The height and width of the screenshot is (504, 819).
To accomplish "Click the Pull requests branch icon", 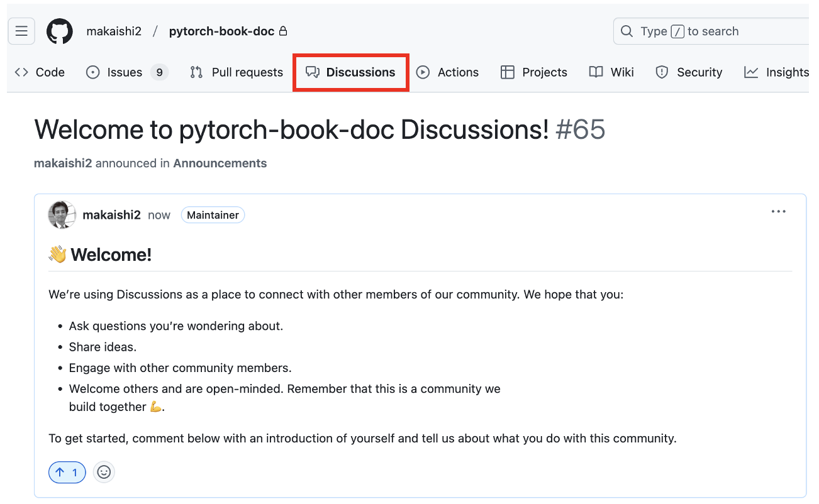I will (x=196, y=72).
